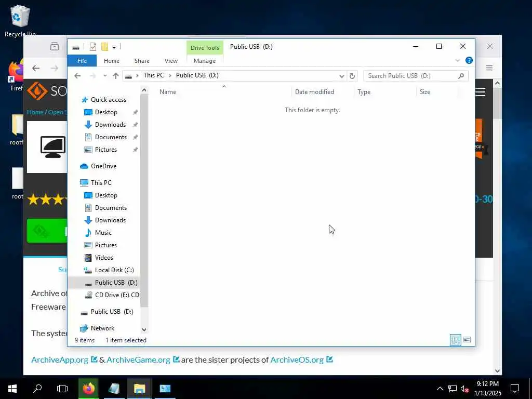Image resolution: width=532 pixels, height=399 pixels.
Task: Switch to Large icons view layout icon
Action: [467, 340]
